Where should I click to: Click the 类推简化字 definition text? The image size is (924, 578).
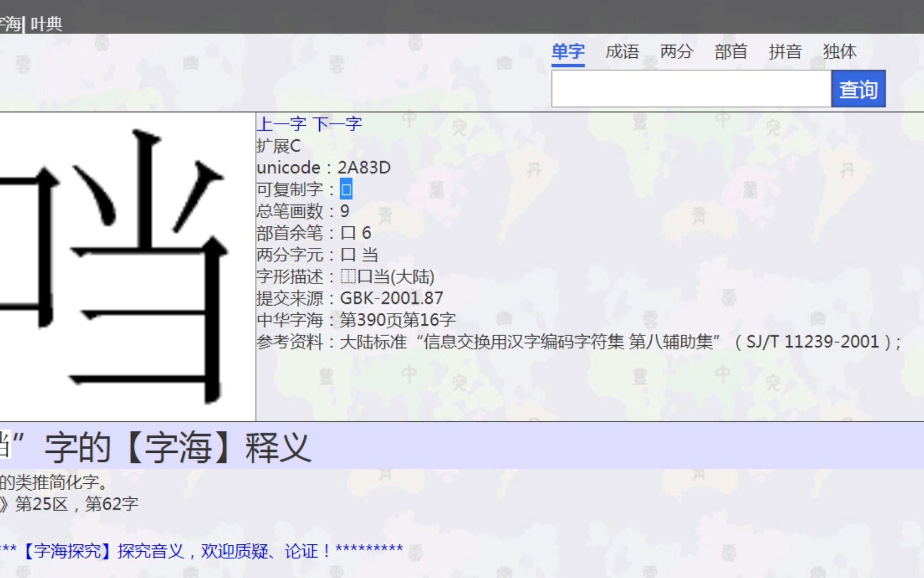[x=53, y=482]
